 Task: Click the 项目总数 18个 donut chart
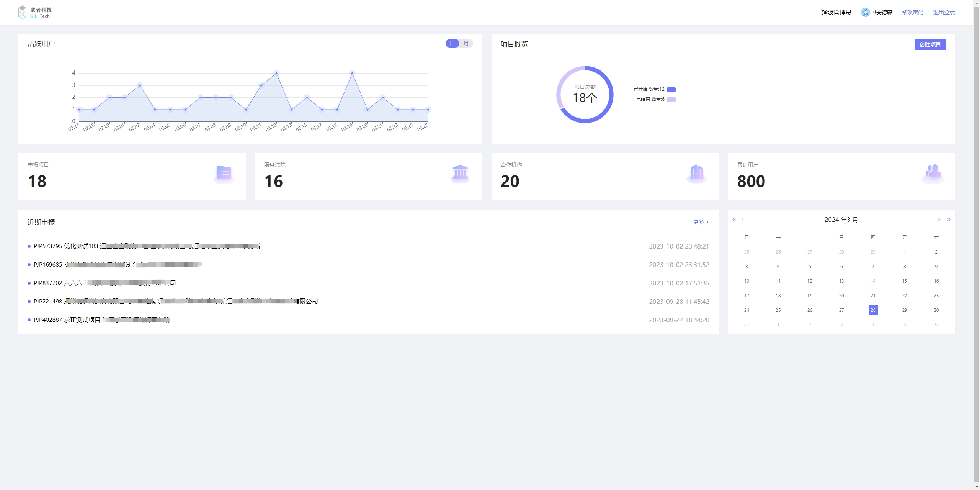click(x=585, y=95)
